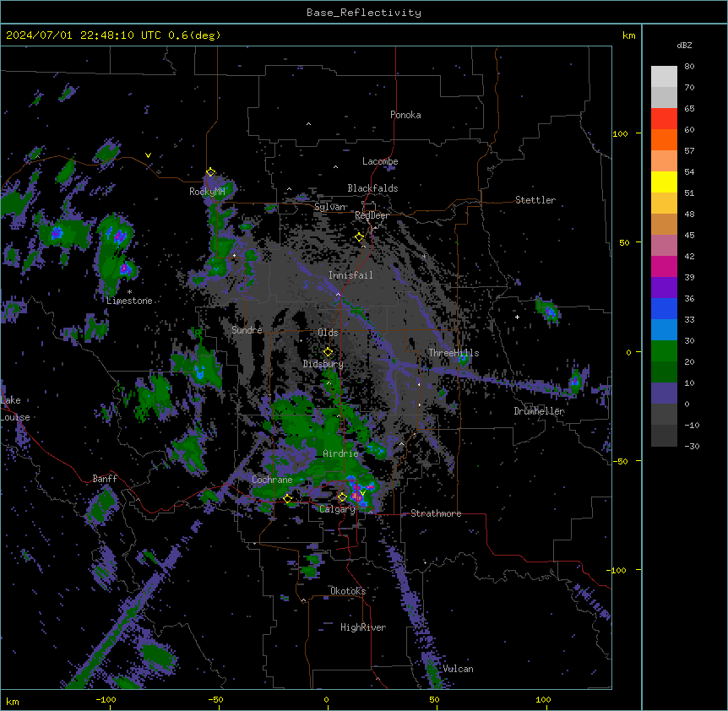Click the 100 tick on right axis
Image resolution: width=728 pixels, height=711 pixels.
tap(620, 133)
